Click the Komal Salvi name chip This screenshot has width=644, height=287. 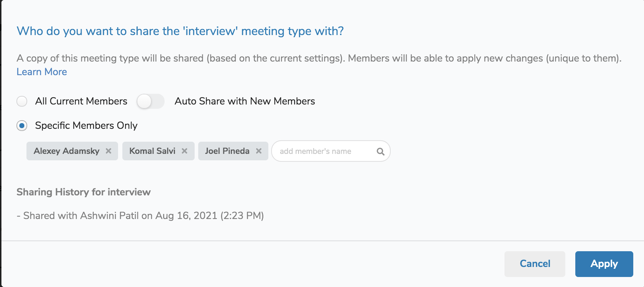click(152, 151)
